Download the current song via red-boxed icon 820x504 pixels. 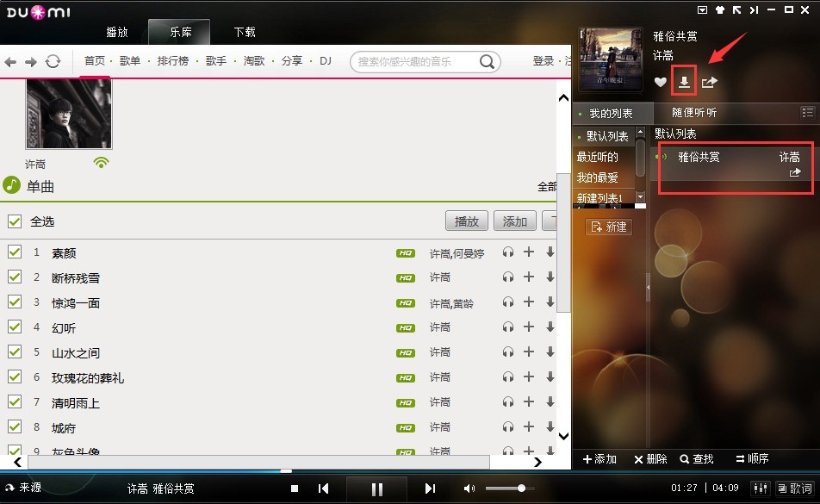tap(684, 82)
